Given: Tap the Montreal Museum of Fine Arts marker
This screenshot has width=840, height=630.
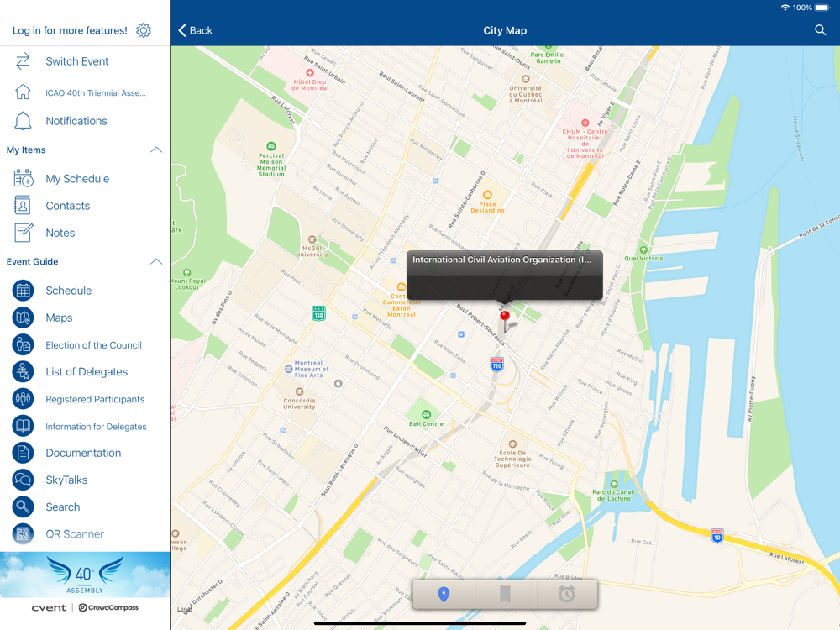Looking at the screenshot, I should [x=289, y=369].
